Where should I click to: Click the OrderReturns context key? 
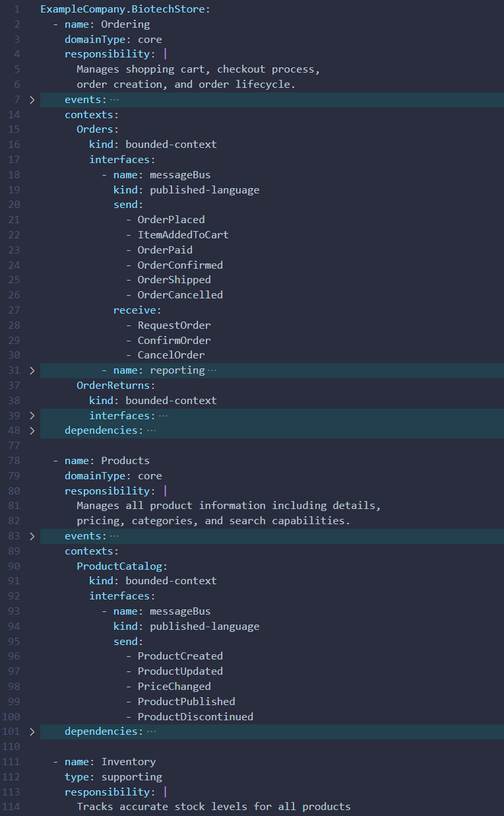point(115,386)
